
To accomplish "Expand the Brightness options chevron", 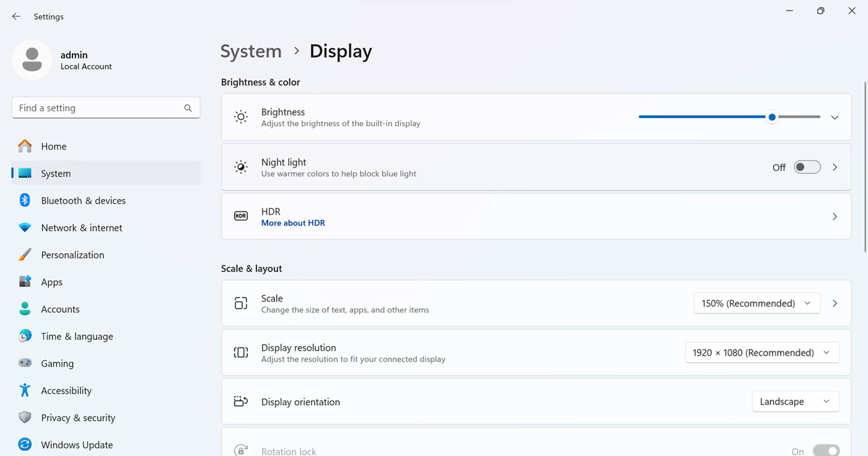I will pyautogui.click(x=835, y=117).
